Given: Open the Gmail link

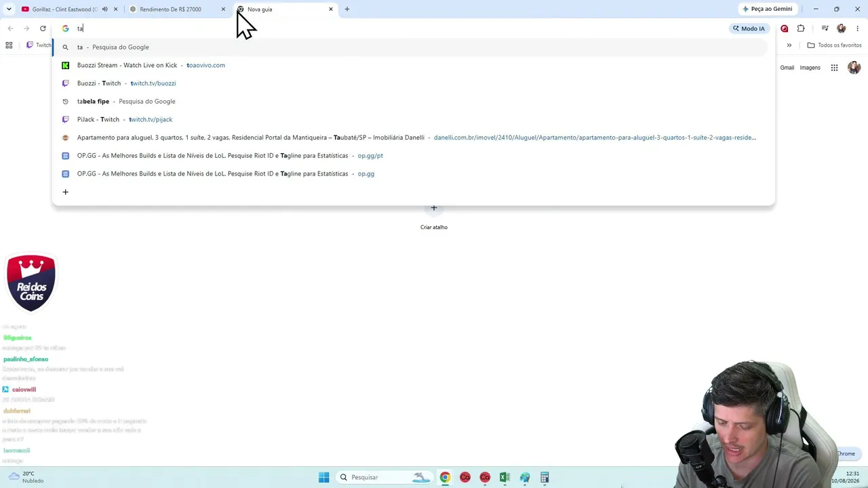Looking at the screenshot, I should point(787,68).
